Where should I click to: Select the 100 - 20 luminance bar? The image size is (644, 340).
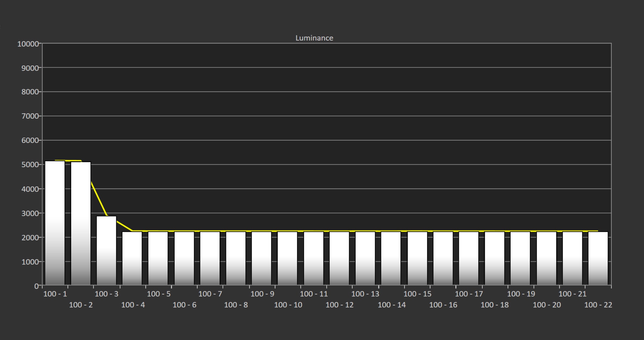[x=547, y=258]
